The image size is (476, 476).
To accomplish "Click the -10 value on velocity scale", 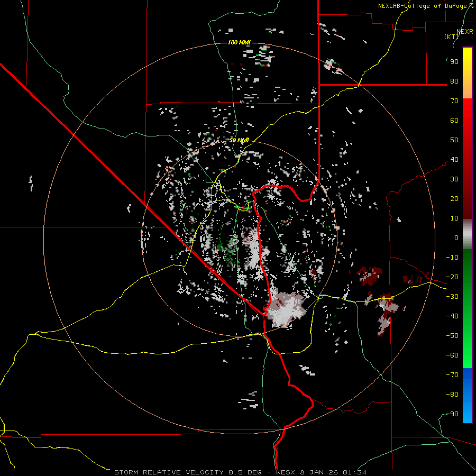I will tap(452, 258).
